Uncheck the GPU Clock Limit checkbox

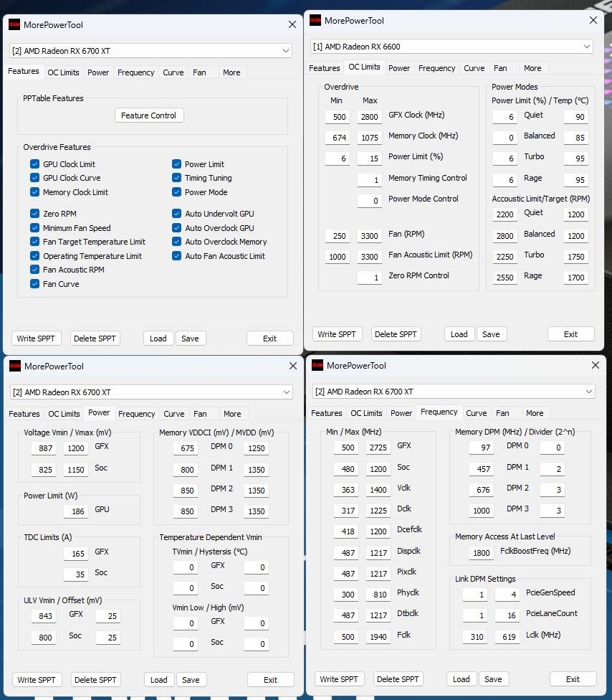click(35, 164)
